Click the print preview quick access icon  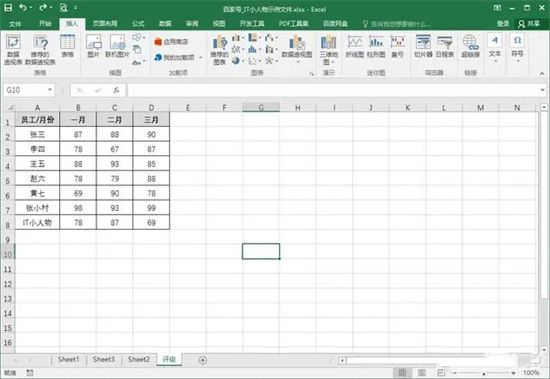[x=63, y=7]
